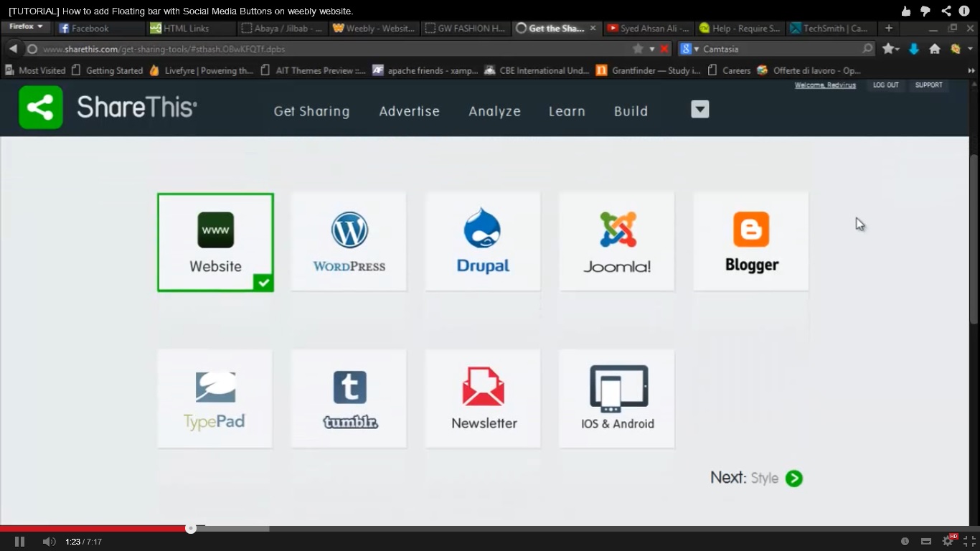Screen dimensions: 980x551
Task: Pick the tumblr platform tile
Action: [x=349, y=399]
